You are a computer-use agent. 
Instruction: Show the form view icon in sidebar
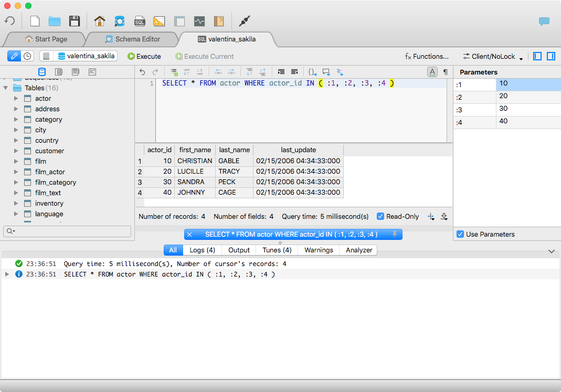click(x=92, y=72)
